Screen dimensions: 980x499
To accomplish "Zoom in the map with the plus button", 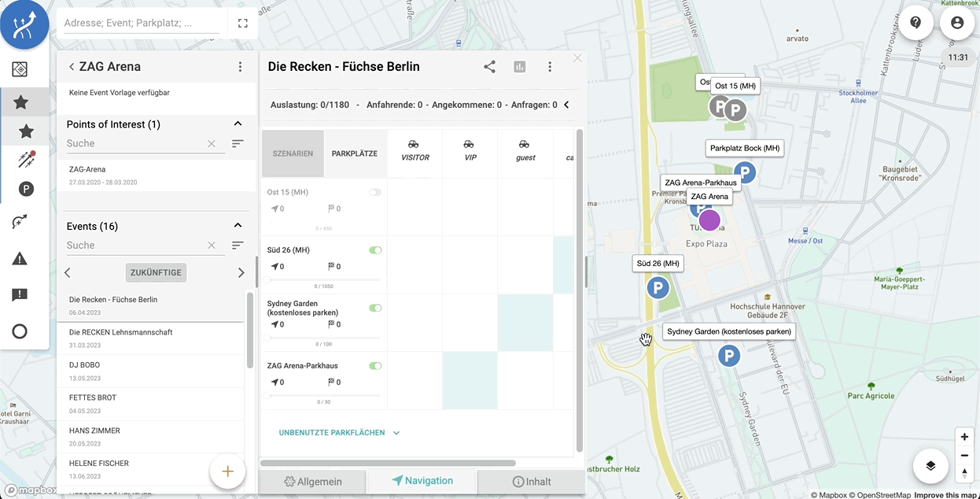I will [x=964, y=437].
